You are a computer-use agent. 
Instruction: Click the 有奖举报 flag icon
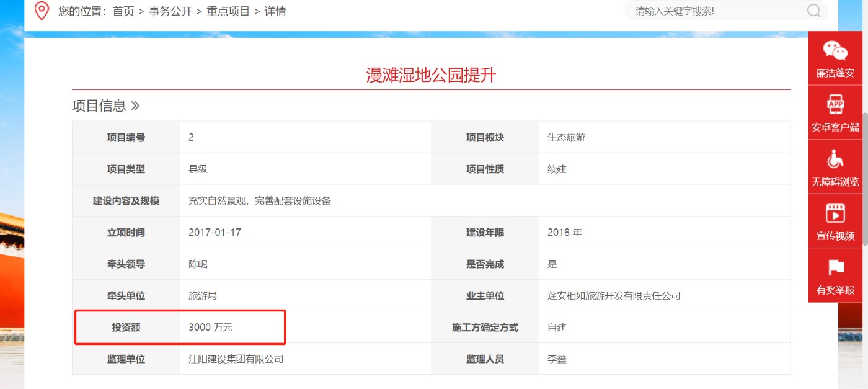[x=835, y=268]
